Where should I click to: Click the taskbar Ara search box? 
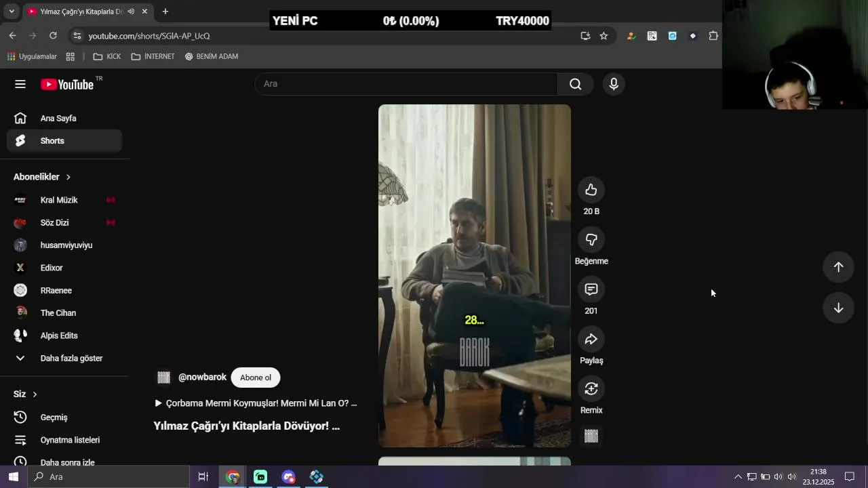coord(108,476)
